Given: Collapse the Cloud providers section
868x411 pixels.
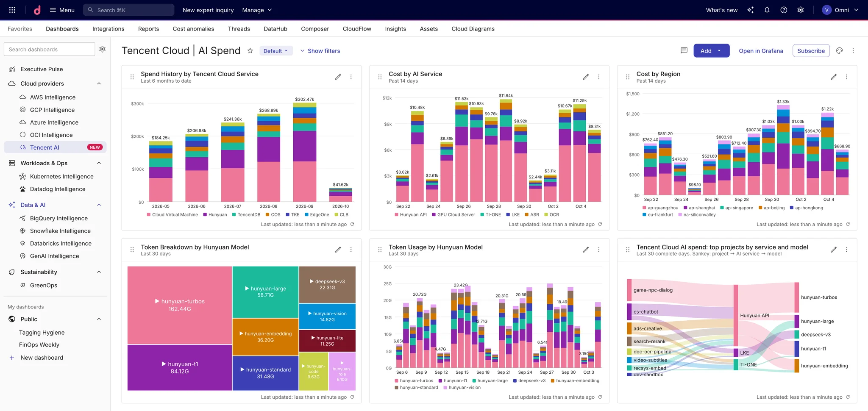Looking at the screenshot, I should tap(99, 83).
